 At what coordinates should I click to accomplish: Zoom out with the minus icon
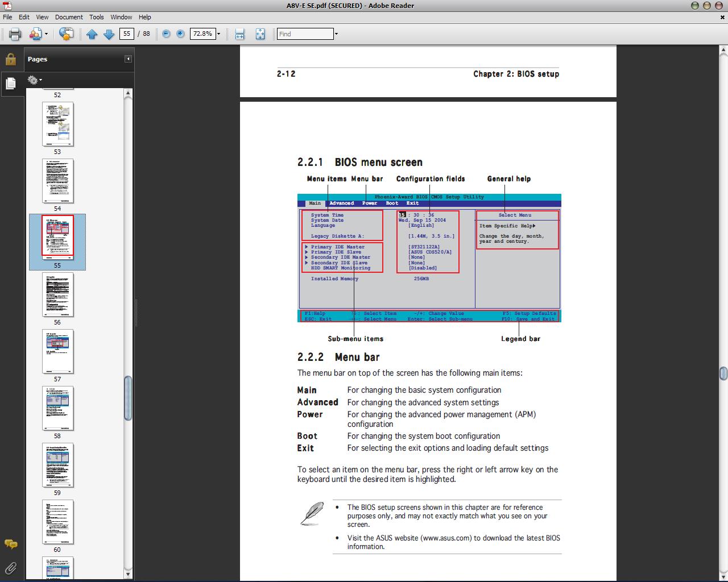[166, 34]
